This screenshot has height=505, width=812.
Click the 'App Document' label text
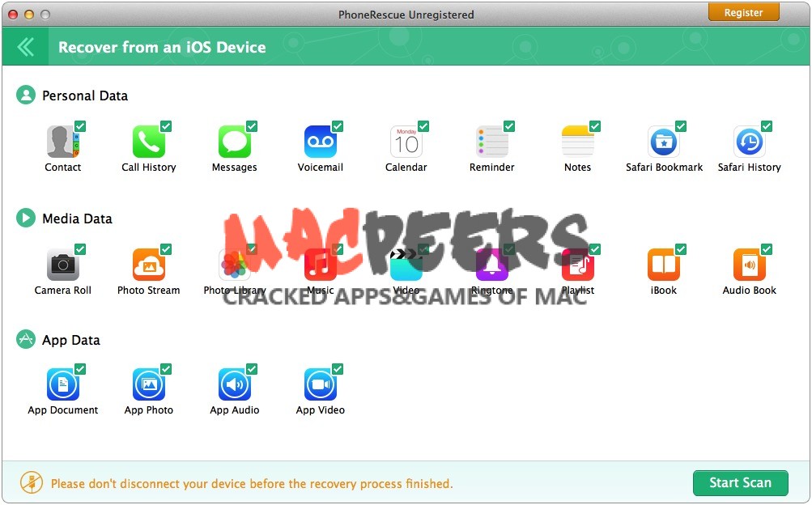click(62, 410)
